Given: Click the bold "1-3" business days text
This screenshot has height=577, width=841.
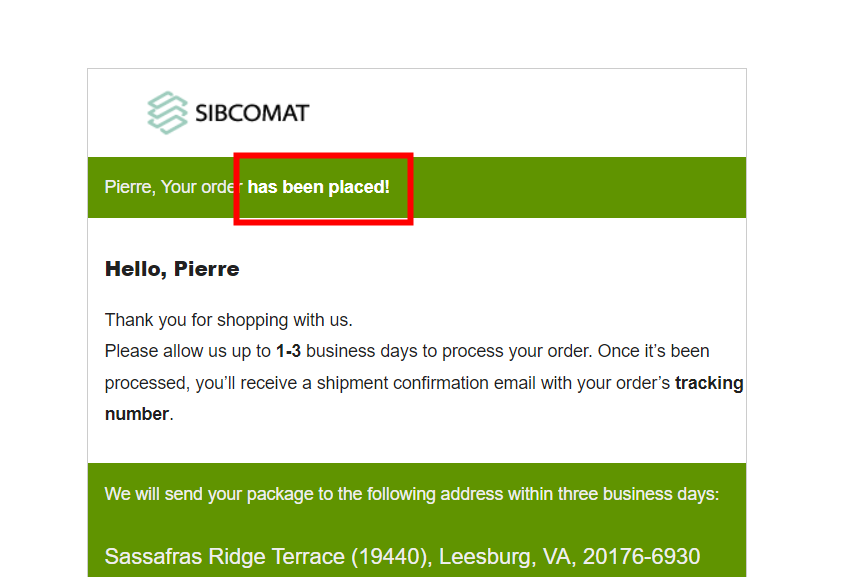Looking at the screenshot, I should tap(288, 351).
